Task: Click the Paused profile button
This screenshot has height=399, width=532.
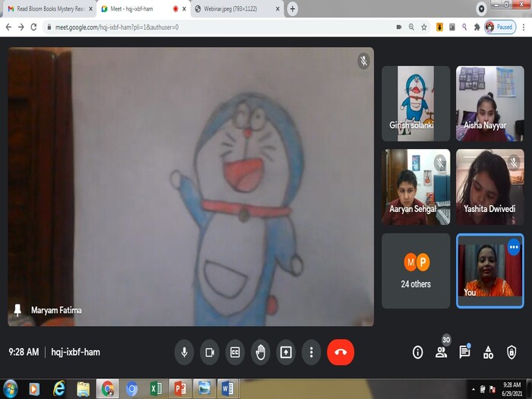Action: tap(500, 27)
